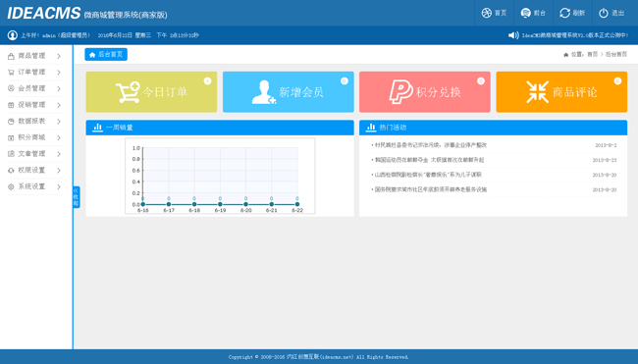Click the shopping cart icon on 今日订单 card
638x364 pixels.
(x=128, y=92)
